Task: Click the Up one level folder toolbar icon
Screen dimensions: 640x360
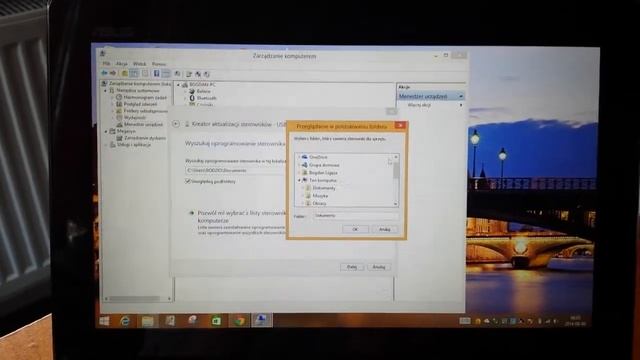Action: [124, 73]
